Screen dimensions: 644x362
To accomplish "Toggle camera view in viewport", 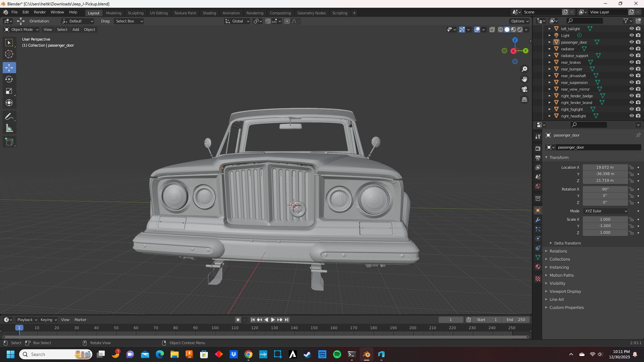I will 524,90.
